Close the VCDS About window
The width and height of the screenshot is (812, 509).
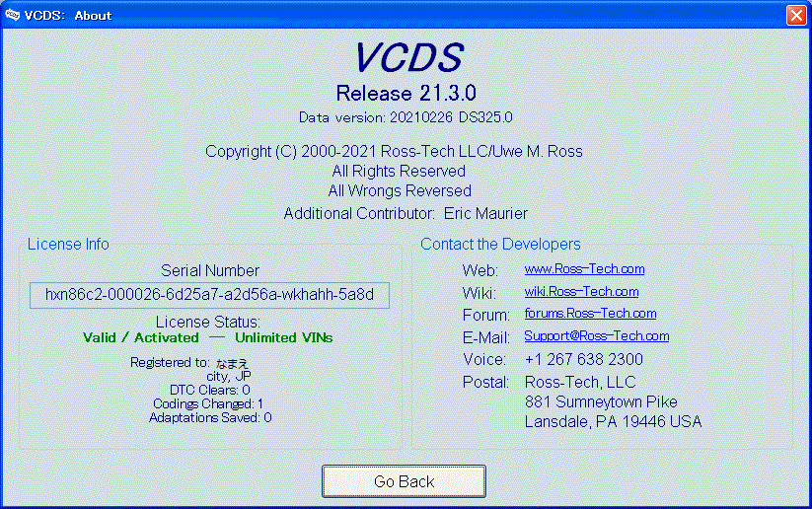(x=796, y=15)
